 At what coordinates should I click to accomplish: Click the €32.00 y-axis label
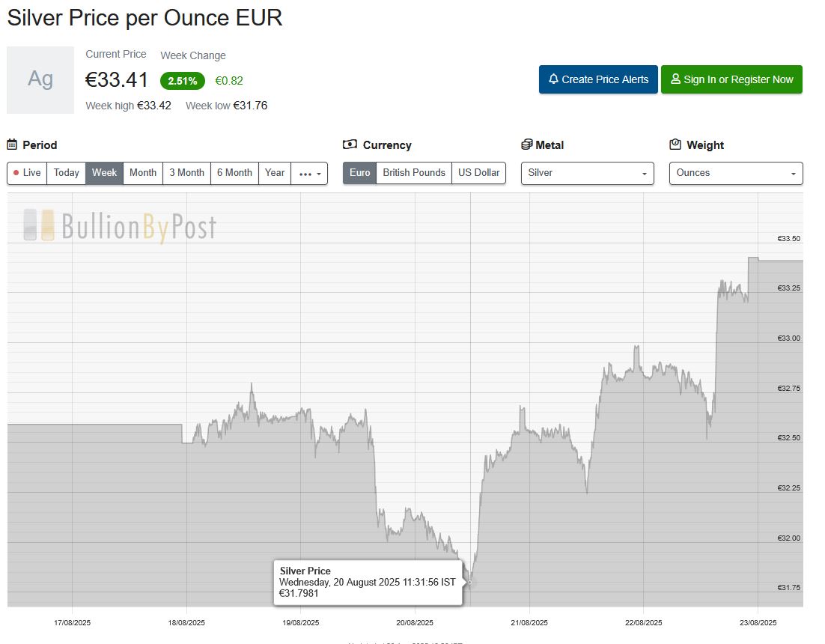789,538
